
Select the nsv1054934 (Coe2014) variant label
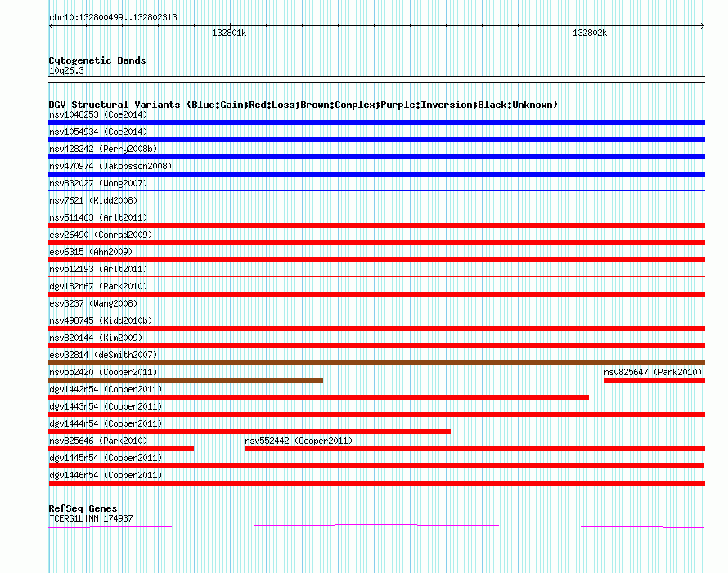[98, 132]
